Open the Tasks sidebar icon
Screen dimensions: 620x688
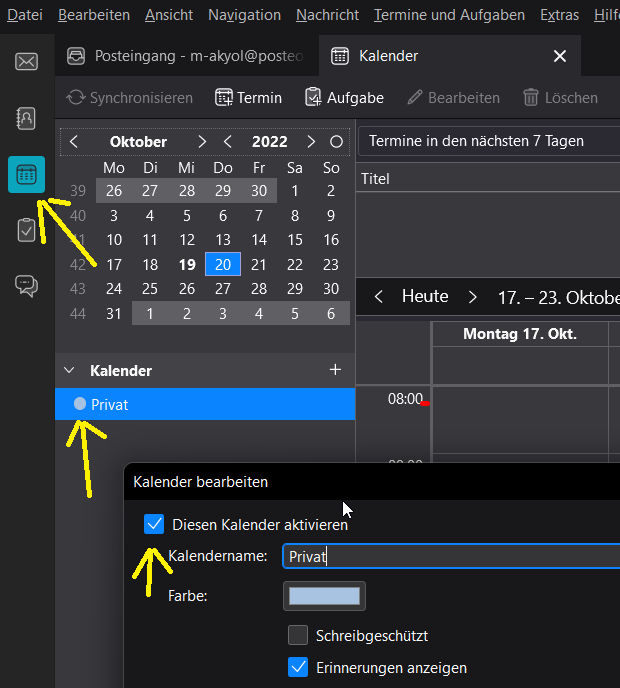(x=27, y=231)
